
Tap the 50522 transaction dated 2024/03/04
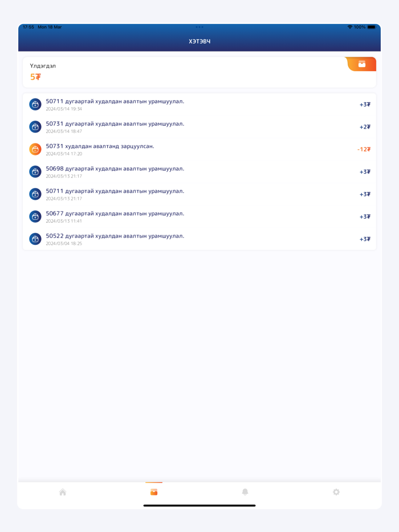(171, 239)
